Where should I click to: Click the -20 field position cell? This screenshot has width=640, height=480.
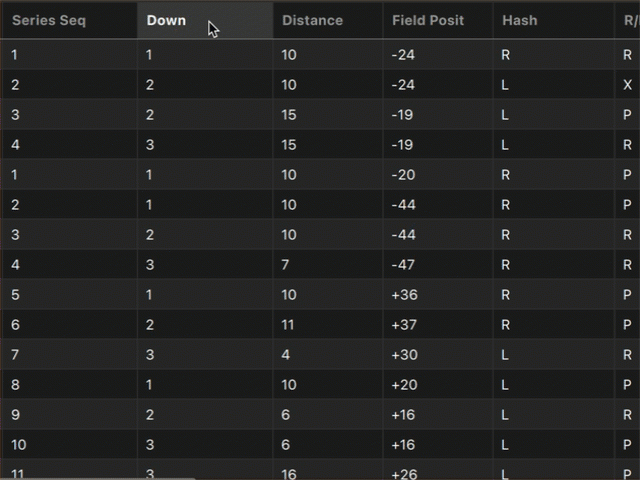click(404, 175)
